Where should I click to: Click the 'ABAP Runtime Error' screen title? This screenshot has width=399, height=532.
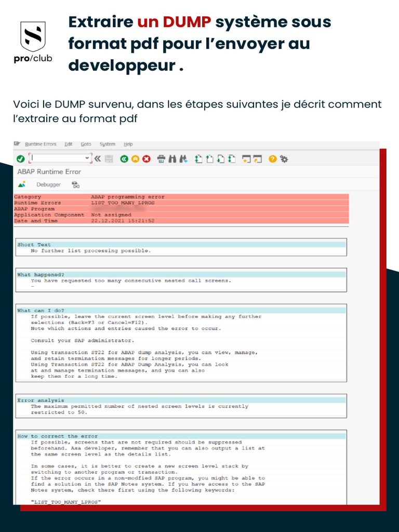pos(49,171)
